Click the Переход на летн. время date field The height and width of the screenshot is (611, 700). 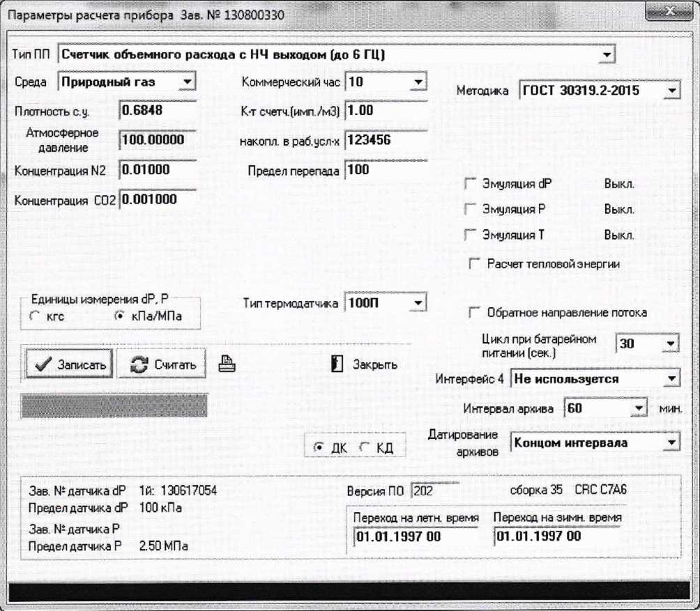415,536
